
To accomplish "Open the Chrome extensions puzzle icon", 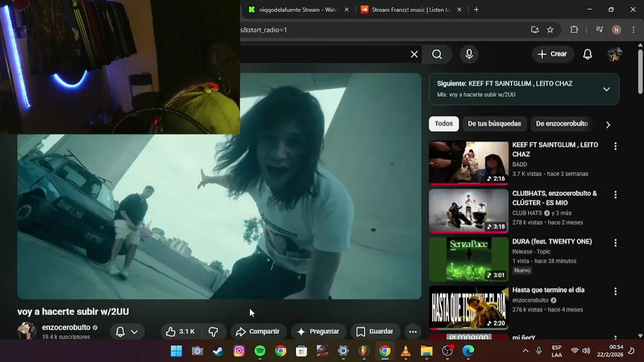I will [x=574, y=30].
